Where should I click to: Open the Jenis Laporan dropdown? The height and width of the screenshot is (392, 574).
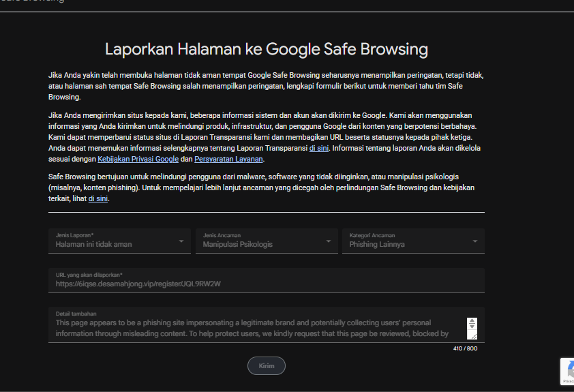click(x=119, y=241)
